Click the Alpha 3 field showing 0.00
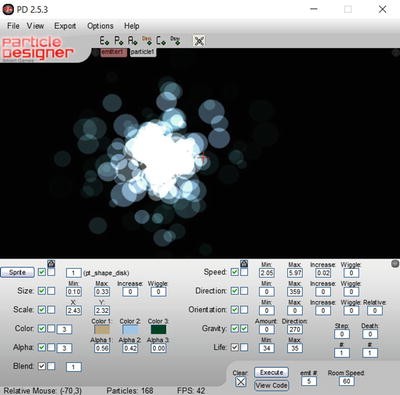This screenshot has width=400, height=395. (158, 348)
